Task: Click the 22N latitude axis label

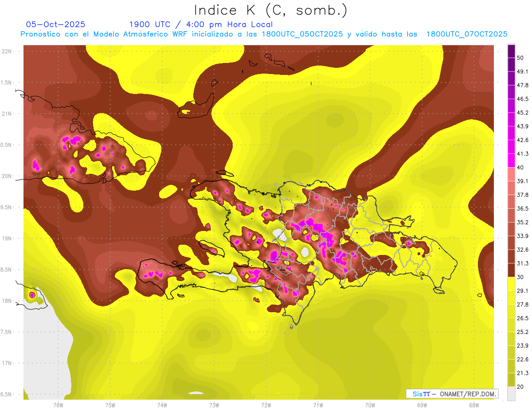Action: [x=7, y=51]
